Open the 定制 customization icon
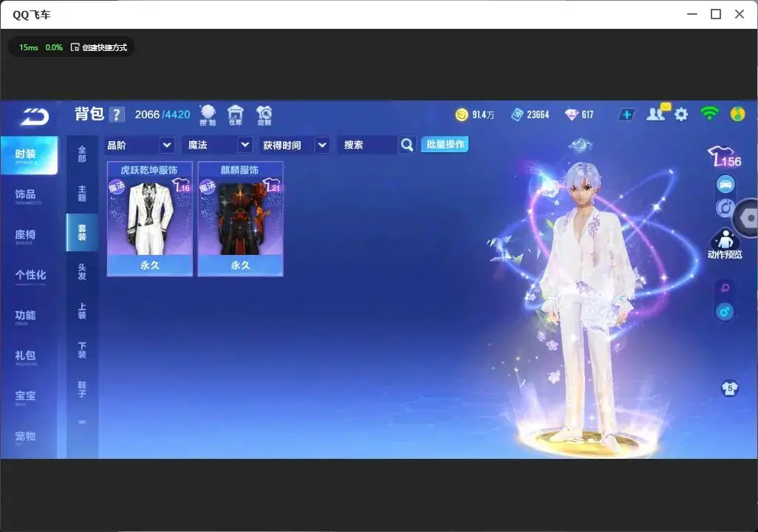 click(264, 115)
